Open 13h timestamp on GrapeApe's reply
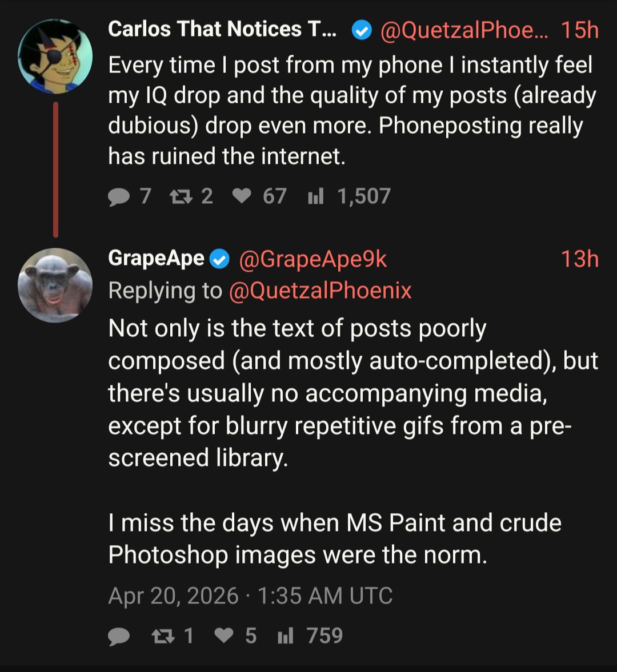The height and width of the screenshot is (672, 617). [580, 259]
